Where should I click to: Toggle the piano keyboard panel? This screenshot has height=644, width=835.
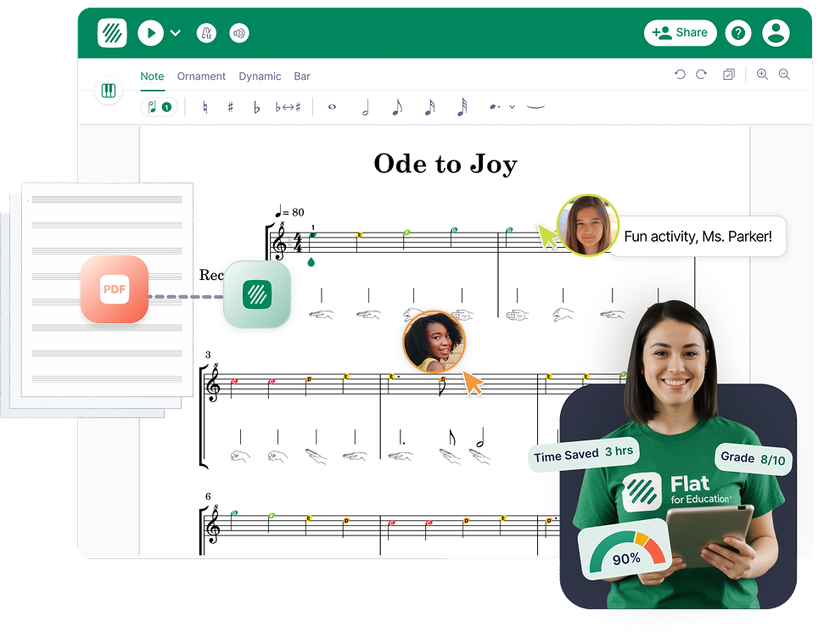pyautogui.click(x=109, y=91)
